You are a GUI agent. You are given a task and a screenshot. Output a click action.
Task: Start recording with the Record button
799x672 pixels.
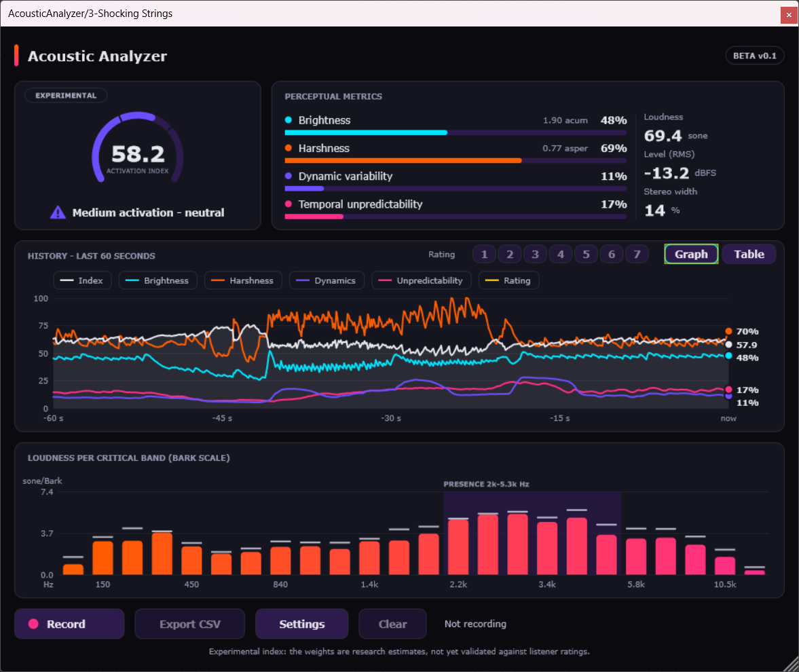tap(69, 624)
